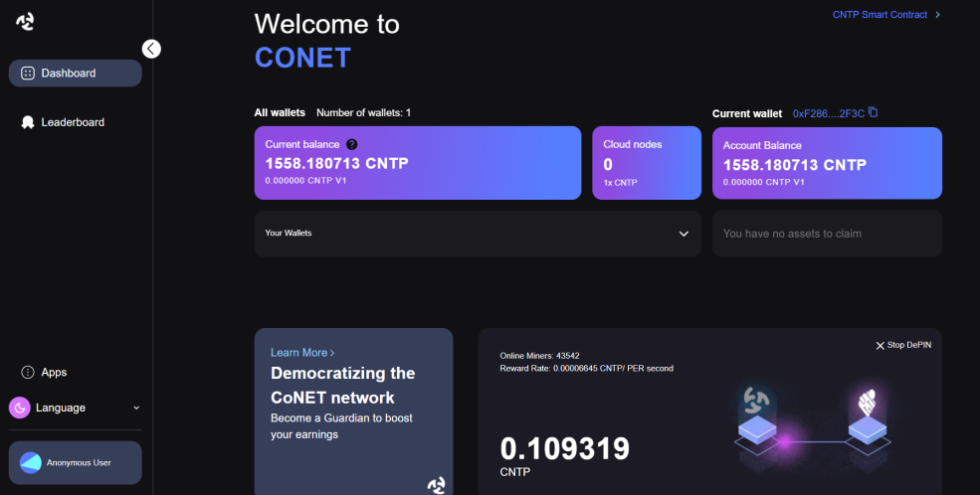Viewport: 980px width, 495px height.
Task: Click the CoNET logo in the sidebar
Action: coord(25,22)
